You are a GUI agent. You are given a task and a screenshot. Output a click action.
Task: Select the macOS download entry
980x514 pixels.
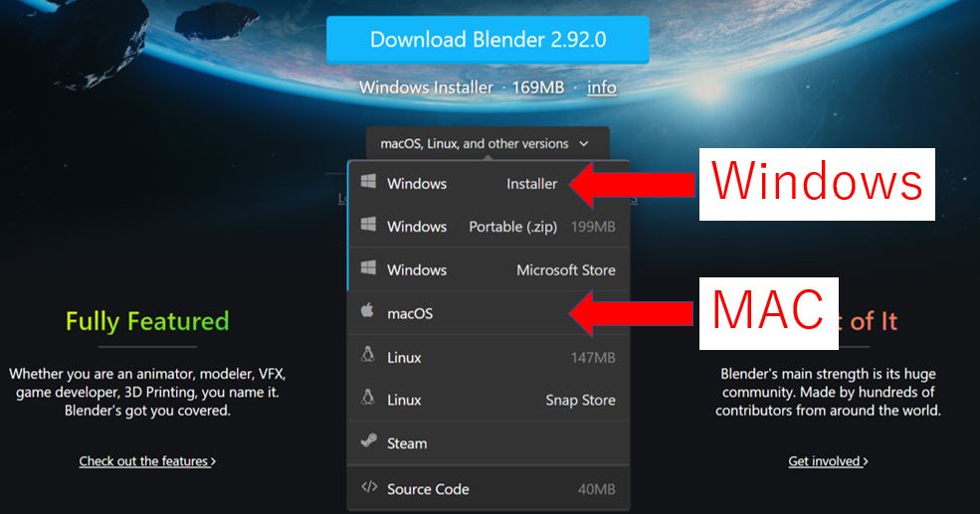click(x=489, y=313)
